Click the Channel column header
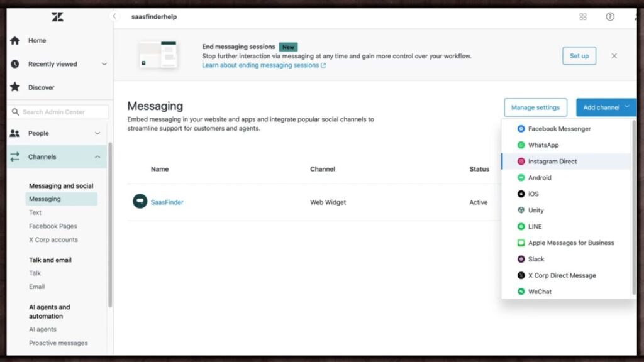Screen dimensions: 644x362 click(323, 168)
